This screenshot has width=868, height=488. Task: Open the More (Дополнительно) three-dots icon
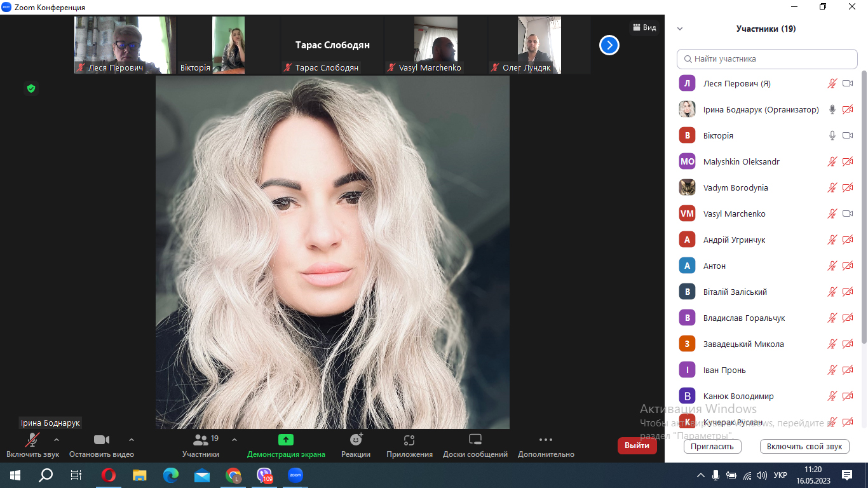pyautogui.click(x=545, y=440)
